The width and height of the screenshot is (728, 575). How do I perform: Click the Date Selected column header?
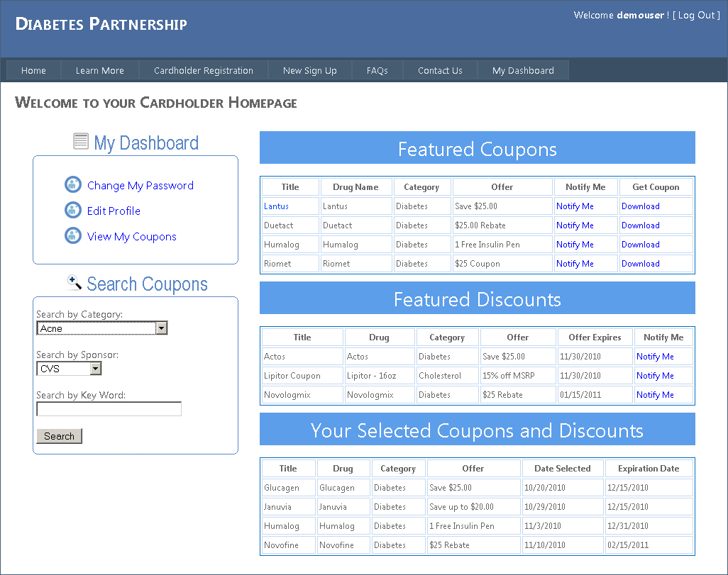(x=562, y=468)
